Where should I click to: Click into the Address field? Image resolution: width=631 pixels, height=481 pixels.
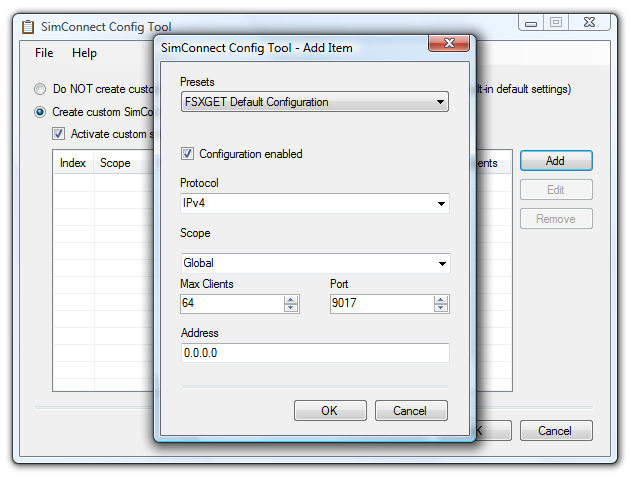[x=315, y=353]
